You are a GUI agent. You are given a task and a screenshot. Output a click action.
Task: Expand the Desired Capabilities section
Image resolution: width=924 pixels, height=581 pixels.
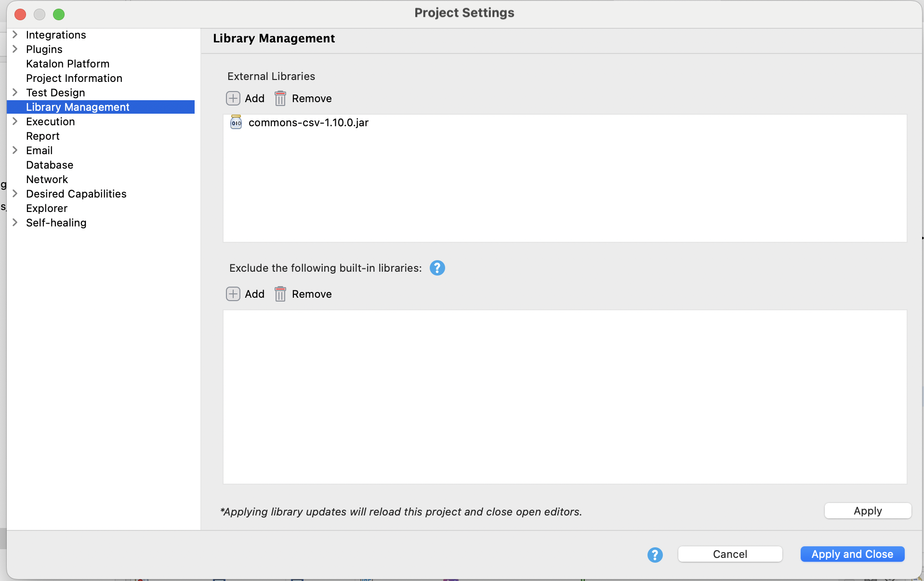pyautogui.click(x=15, y=194)
